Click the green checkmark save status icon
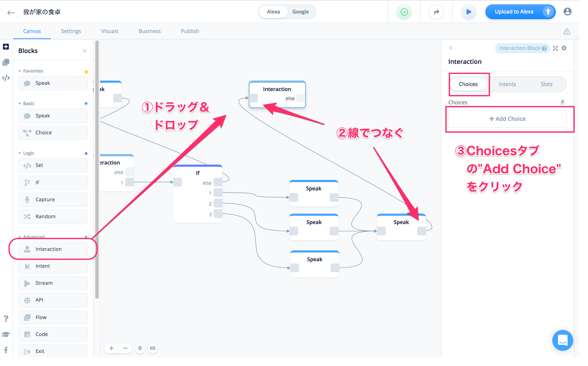The image size is (588, 366). tap(404, 12)
